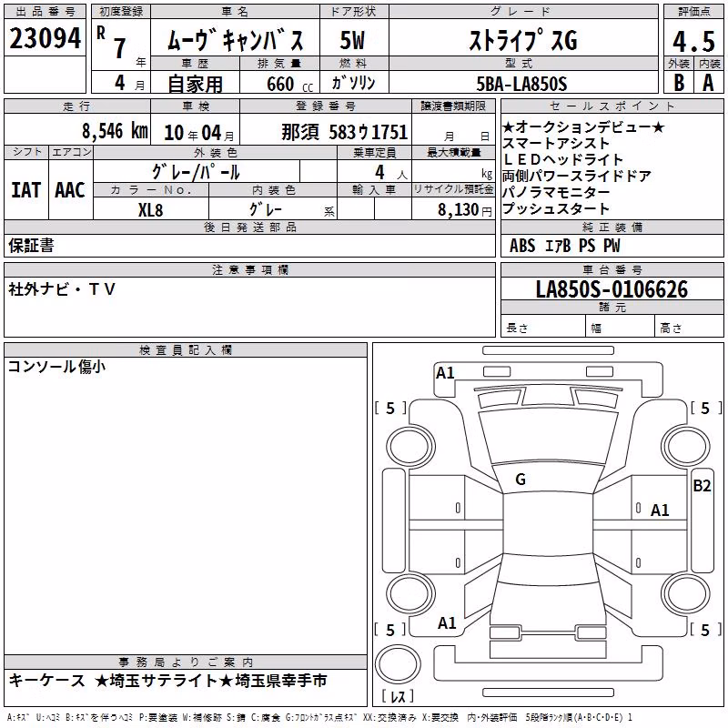Viewport: 728px width, 728px height.
Task: Click the seating capacity 4 人
Action: tap(391, 173)
